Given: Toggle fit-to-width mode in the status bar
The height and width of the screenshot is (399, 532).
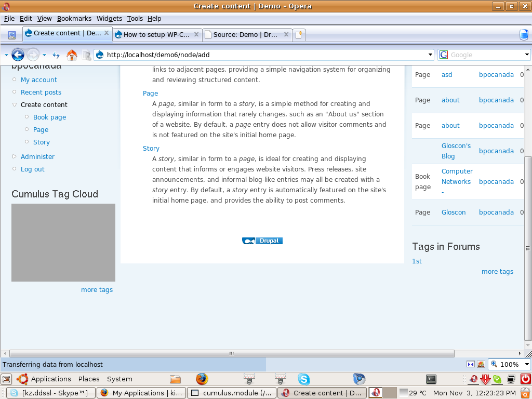Looking at the screenshot, I should pos(471,364).
